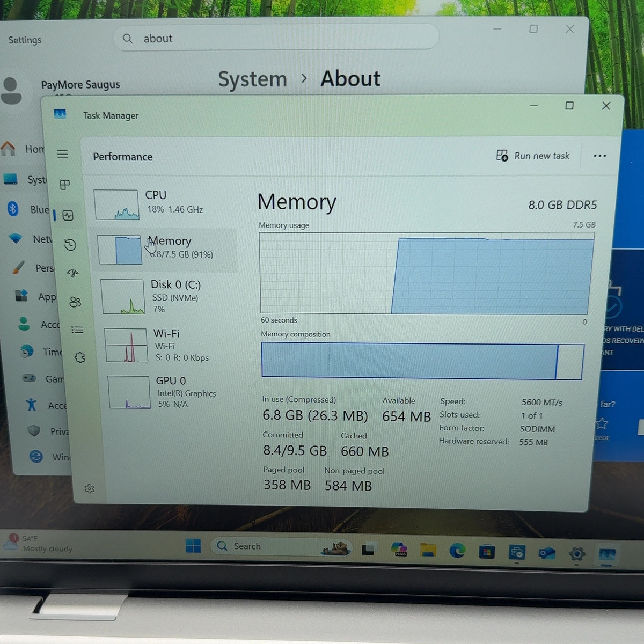Open Outlook from the taskbar
The width and height of the screenshot is (644, 644).
(546, 553)
